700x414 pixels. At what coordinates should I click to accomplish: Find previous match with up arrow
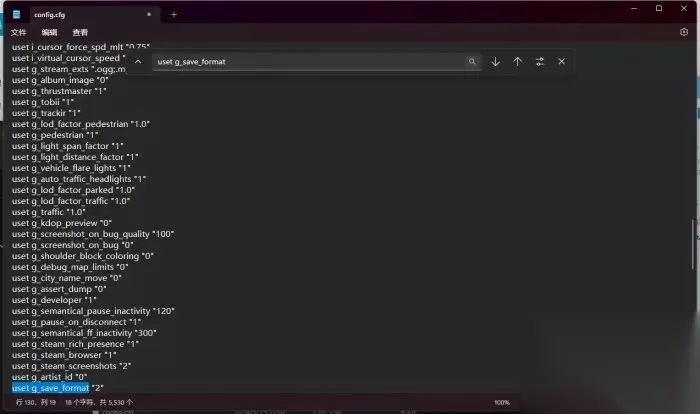coord(517,62)
